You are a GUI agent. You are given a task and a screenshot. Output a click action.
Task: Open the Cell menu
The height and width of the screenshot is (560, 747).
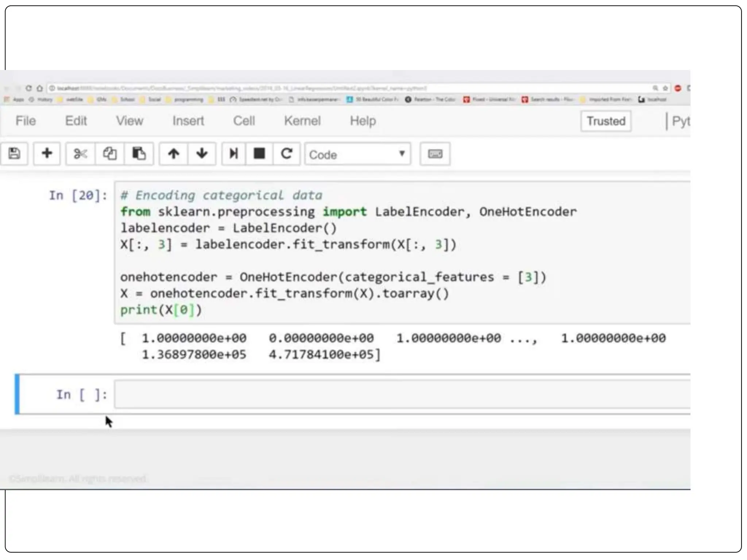tap(244, 121)
